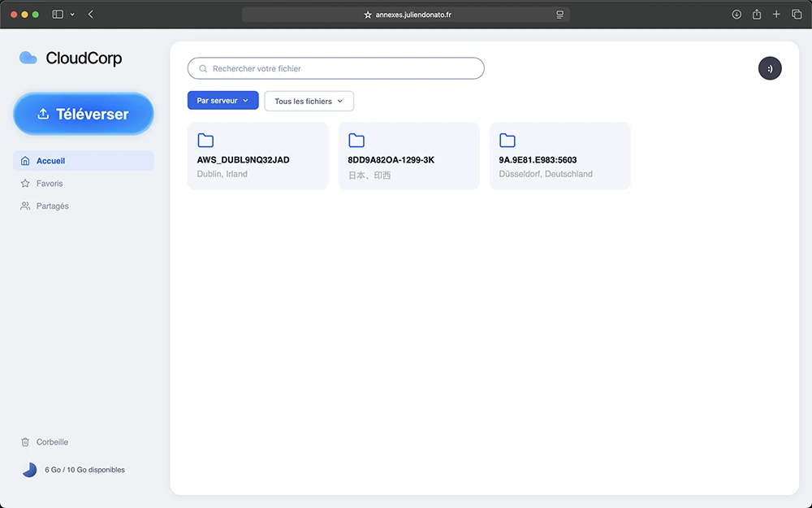Expand the sidebar tab group chevron

pos(72,15)
